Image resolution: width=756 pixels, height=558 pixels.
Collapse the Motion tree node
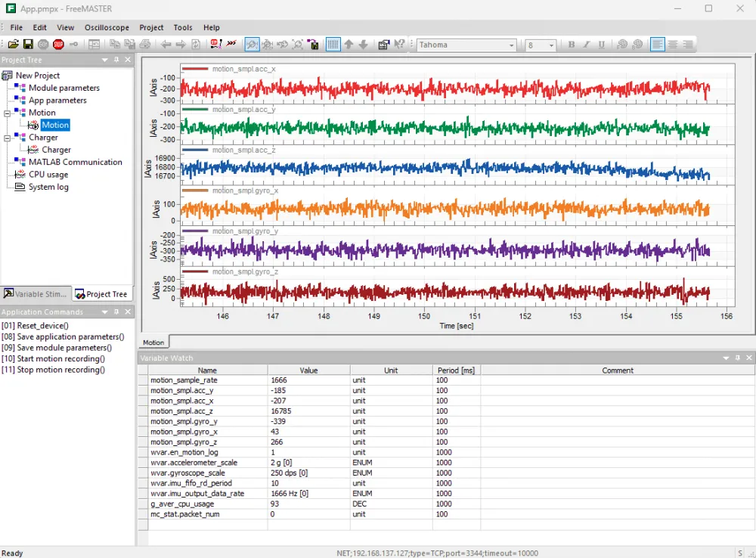8,113
